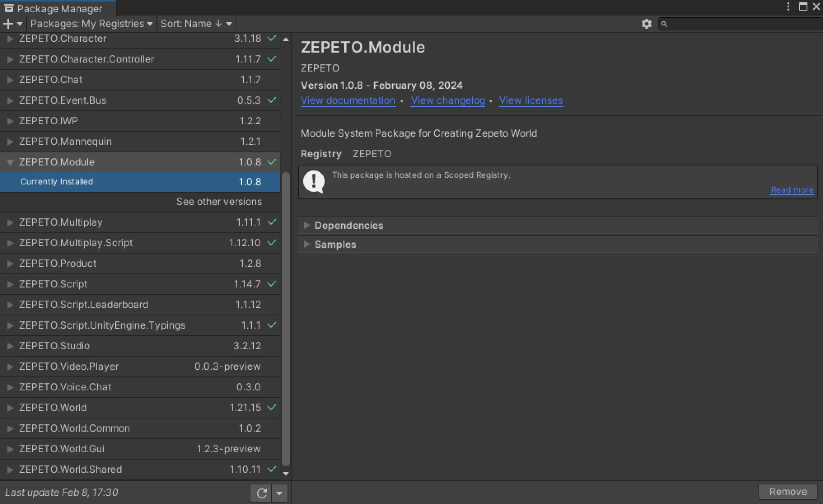Expand the ZEPETO.Character package row
The width and height of the screenshot is (823, 504).
(10, 39)
